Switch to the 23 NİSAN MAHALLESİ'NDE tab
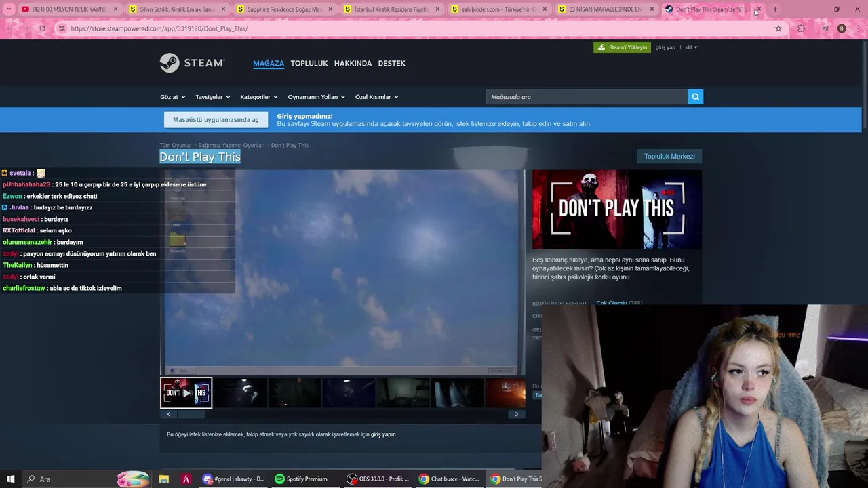 pos(606,9)
